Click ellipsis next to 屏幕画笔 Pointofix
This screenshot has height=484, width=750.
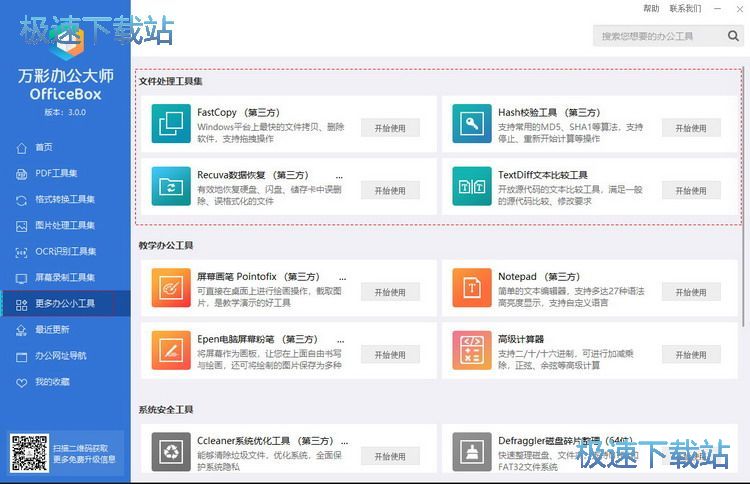(x=342, y=278)
